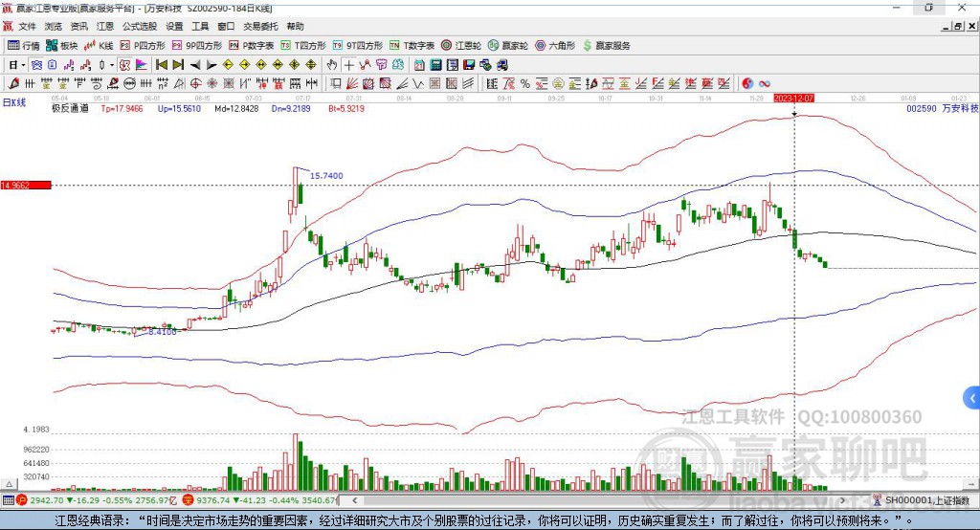Click the highlighted 2023-12-07 date marker
980x530 pixels.
coord(793,99)
